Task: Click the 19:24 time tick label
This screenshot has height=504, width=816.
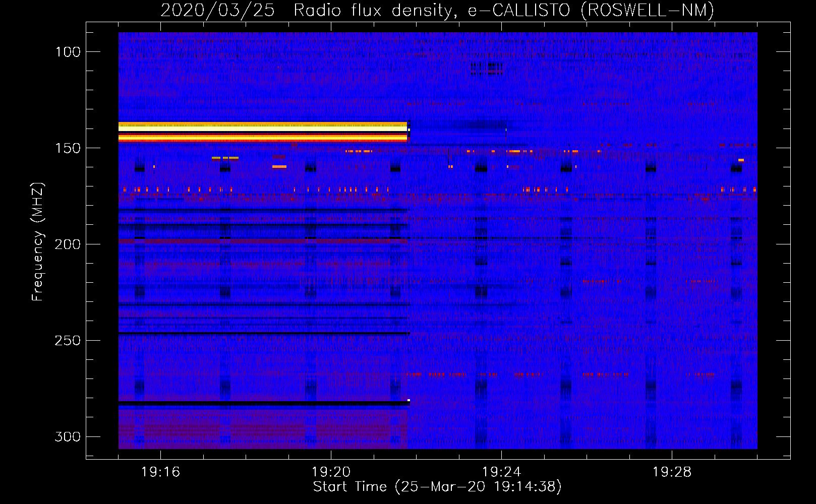Action: [501, 472]
